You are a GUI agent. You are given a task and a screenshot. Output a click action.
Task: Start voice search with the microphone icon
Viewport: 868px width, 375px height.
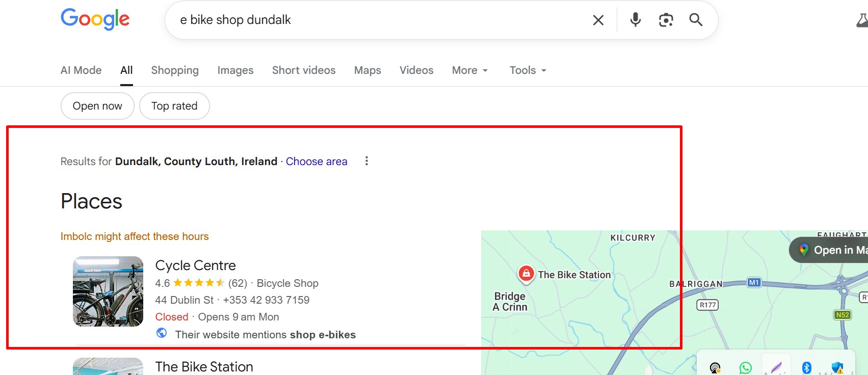635,20
